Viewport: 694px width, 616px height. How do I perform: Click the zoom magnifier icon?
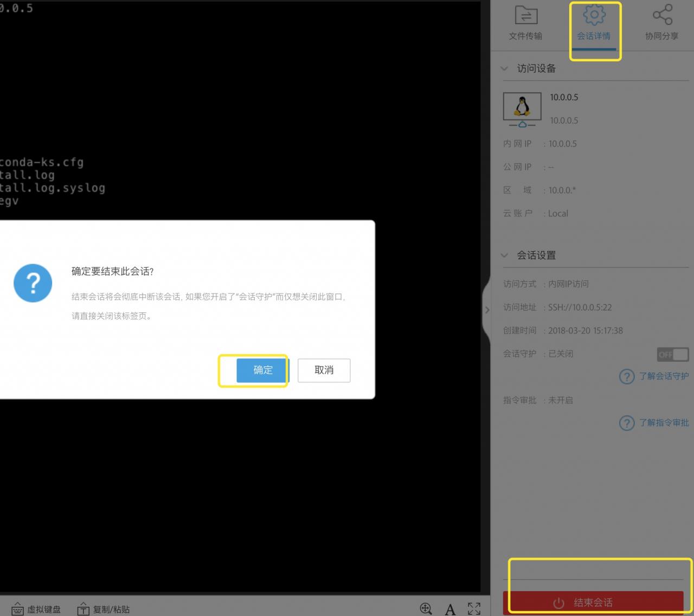(426, 608)
